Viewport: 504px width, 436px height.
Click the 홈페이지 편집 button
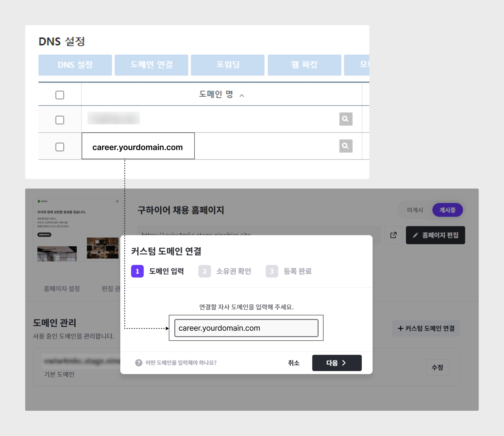click(435, 235)
